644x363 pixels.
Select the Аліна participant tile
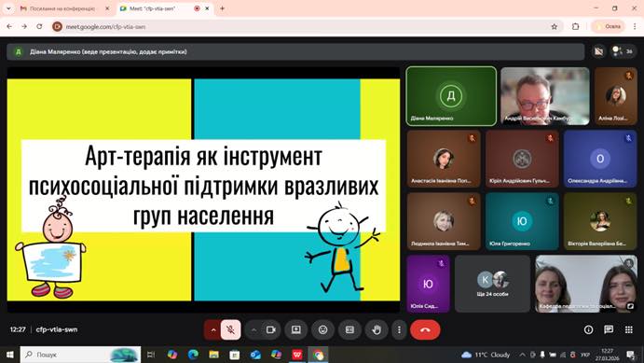616,96
